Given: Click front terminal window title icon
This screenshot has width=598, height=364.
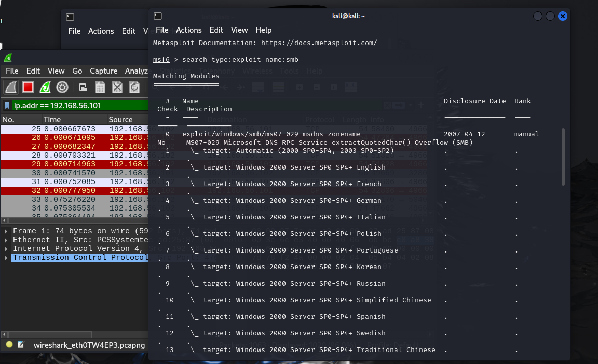Looking at the screenshot, I should coord(157,16).
